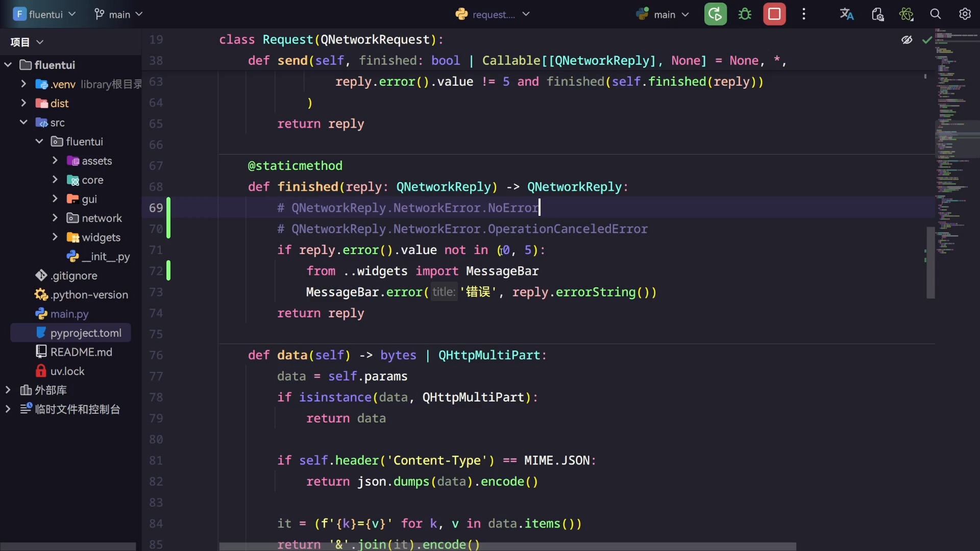Click the uv.lock red lock icon
This screenshot has height=551, width=980.
(x=41, y=371)
